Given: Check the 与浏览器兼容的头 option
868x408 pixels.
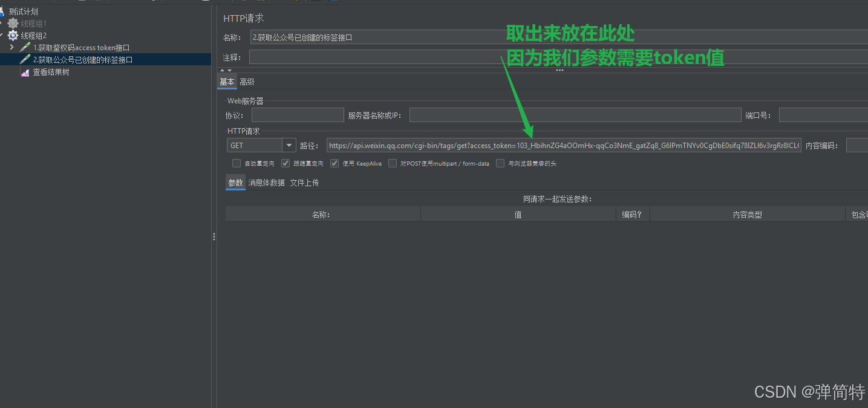Looking at the screenshot, I should [x=500, y=163].
